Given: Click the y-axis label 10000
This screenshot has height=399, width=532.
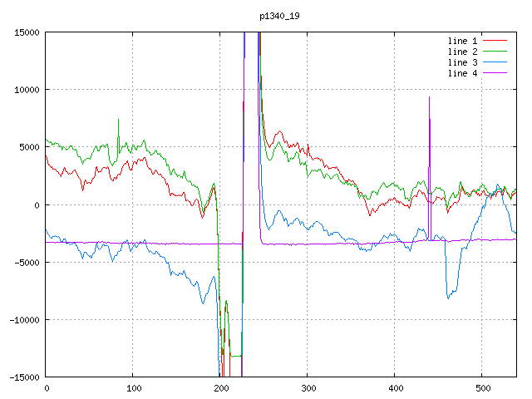Looking at the screenshot, I should pyautogui.click(x=27, y=90).
